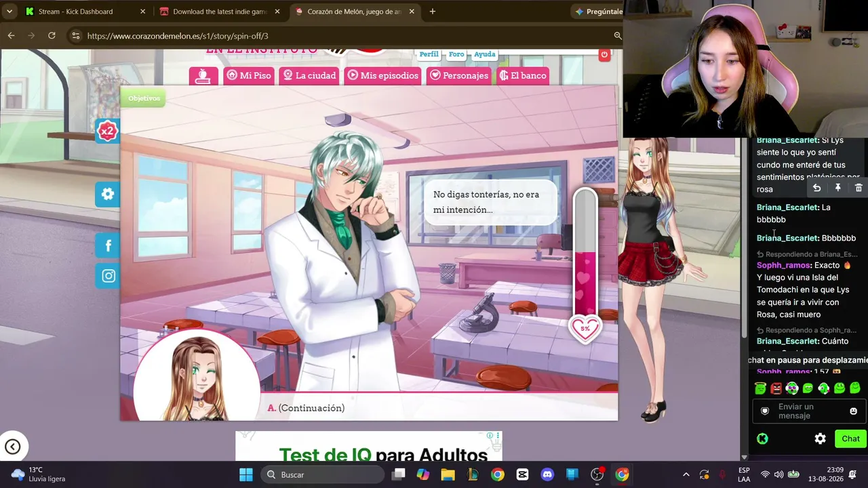Image resolution: width=868 pixels, height=488 pixels.
Task: Click the player avatar portrait circle
Action: (197, 376)
